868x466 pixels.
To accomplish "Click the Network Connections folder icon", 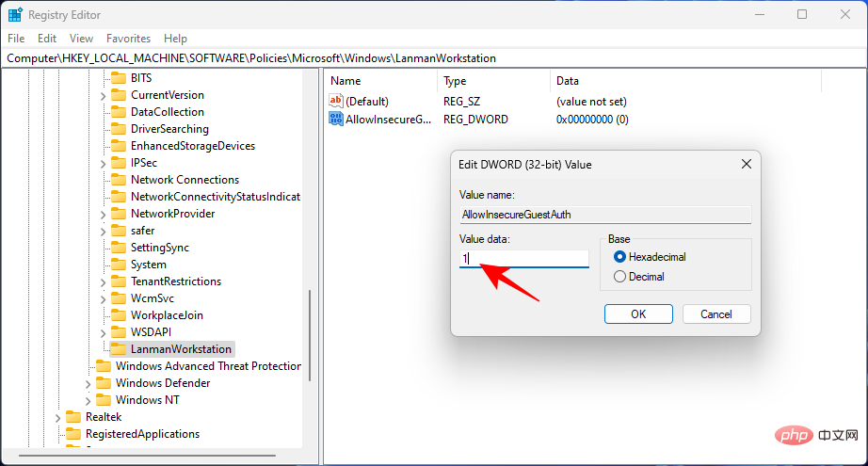I will [x=119, y=180].
